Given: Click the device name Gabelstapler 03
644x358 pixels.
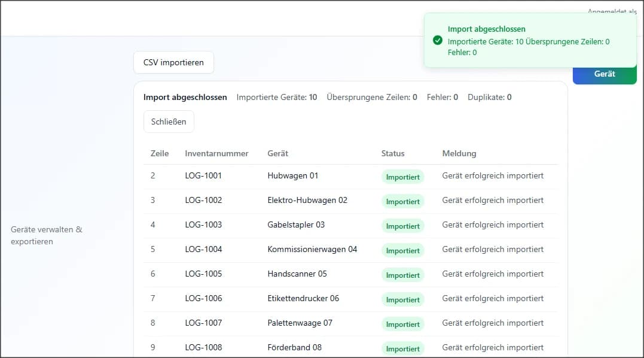Looking at the screenshot, I should (x=296, y=225).
